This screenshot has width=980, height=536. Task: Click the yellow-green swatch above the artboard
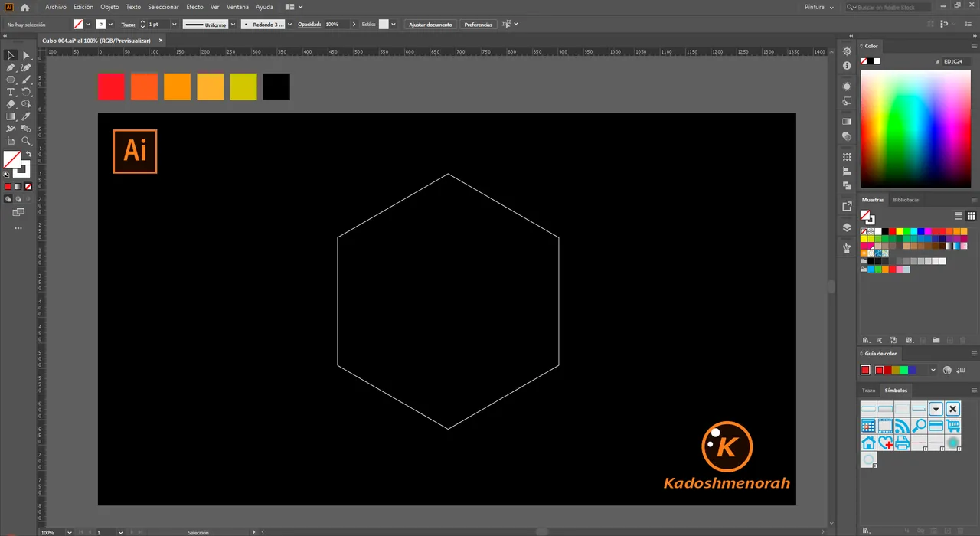[243, 87]
